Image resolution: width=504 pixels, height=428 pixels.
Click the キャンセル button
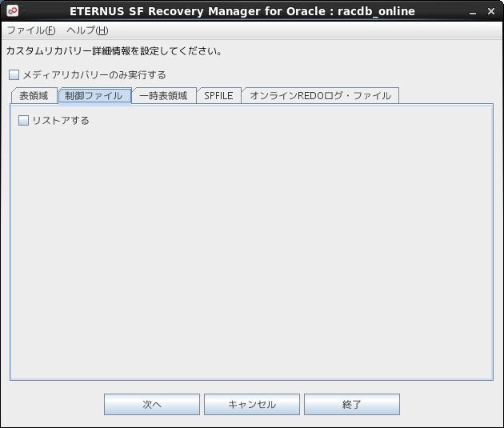coord(252,404)
